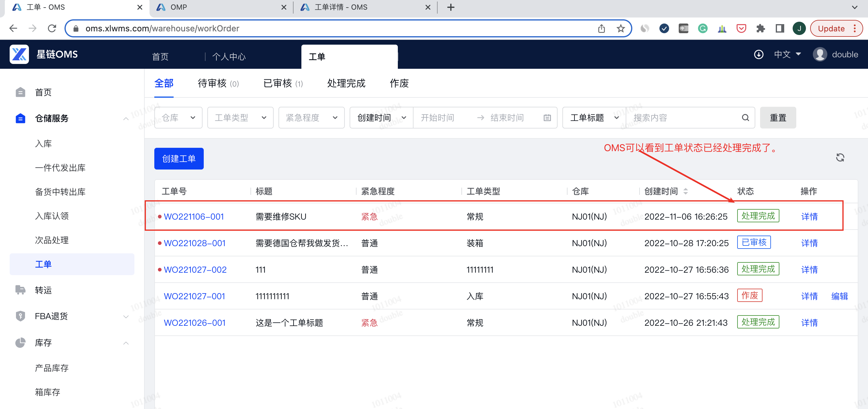Close the 工单详情 - OMS browser tab

[x=428, y=7]
